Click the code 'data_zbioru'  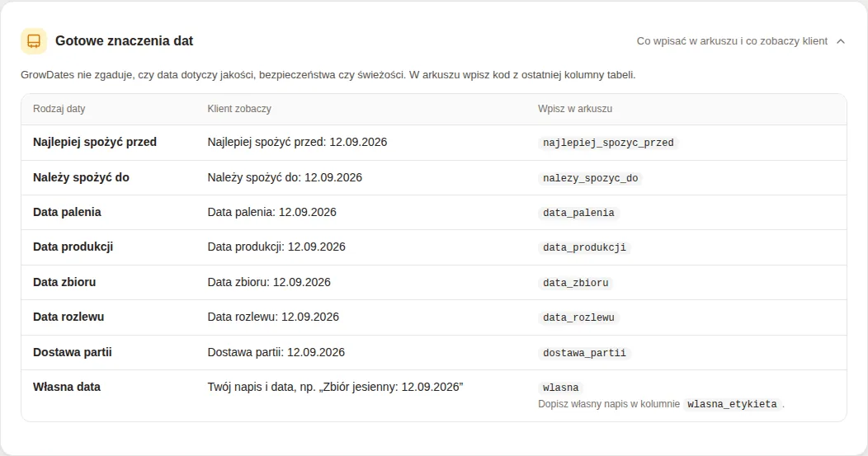[576, 283]
